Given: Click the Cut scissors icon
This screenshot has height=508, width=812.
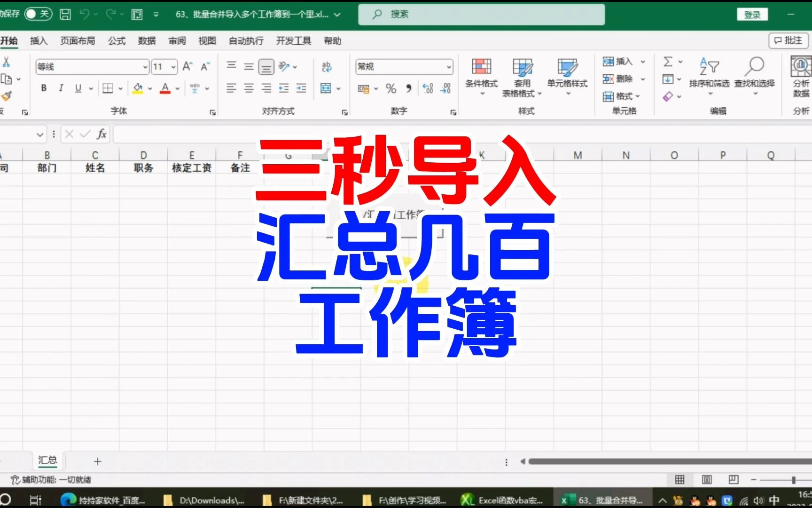Looking at the screenshot, I should (x=7, y=62).
